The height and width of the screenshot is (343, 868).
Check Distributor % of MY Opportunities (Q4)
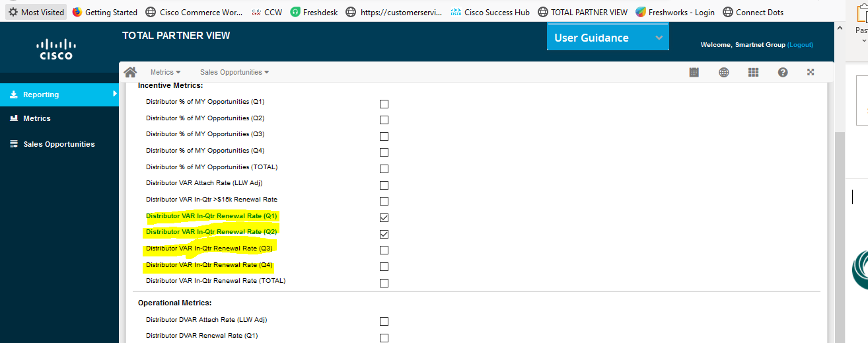coord(384,153)
